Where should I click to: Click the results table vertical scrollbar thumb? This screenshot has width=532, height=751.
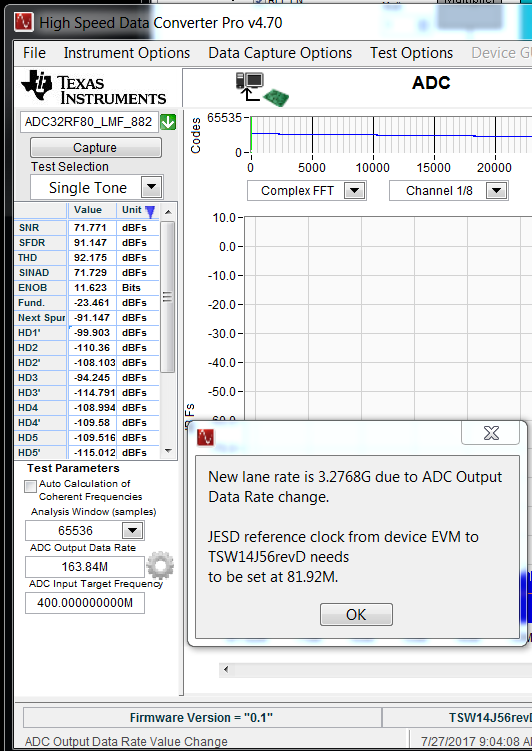click(168, 296)
